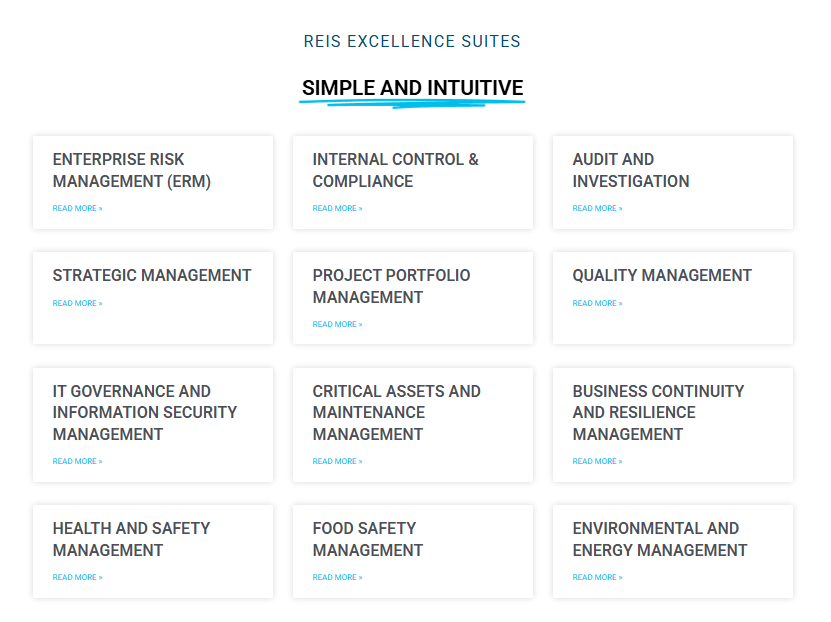The height and width of the screenshot is (622, 831).
Task: Click the Health and Safety Management heading
Action: 131,539
